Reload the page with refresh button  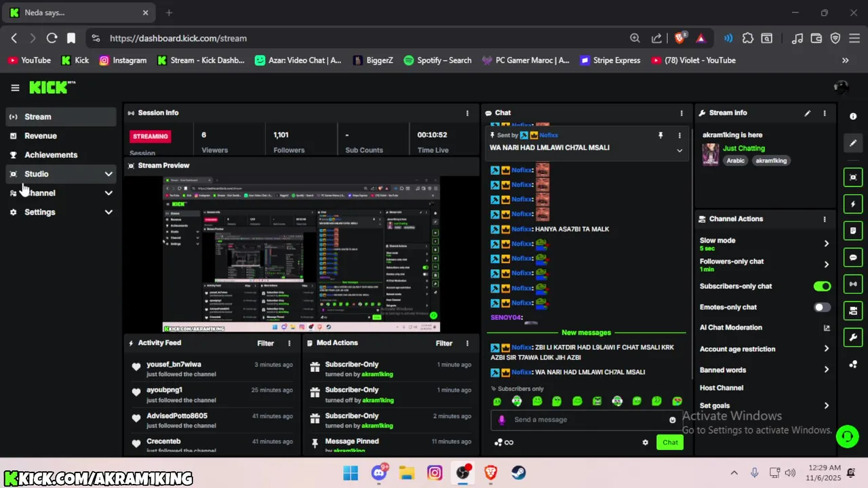pos(52,39)
